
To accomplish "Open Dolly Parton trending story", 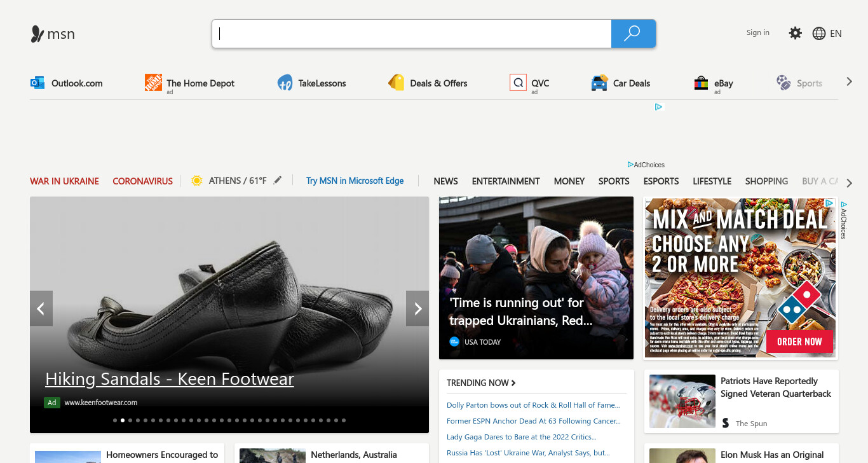I will 532,405.
